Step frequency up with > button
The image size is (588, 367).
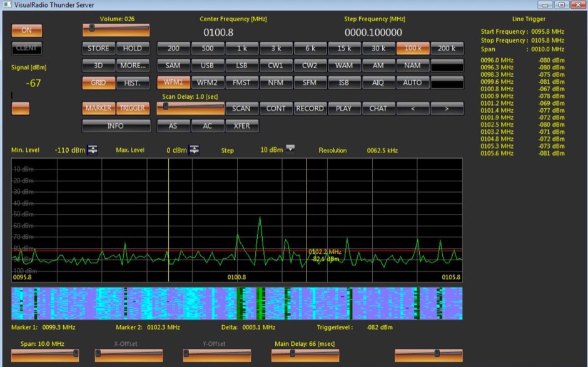tap(447, 108)
